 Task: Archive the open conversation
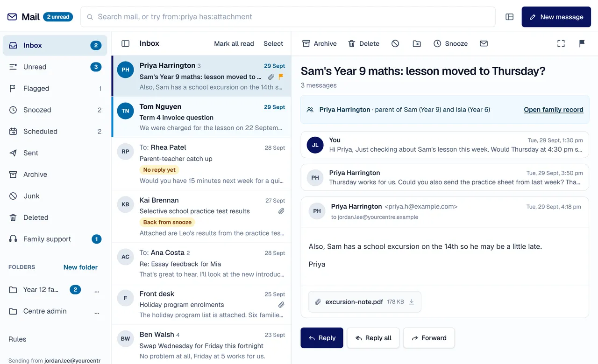320,43
